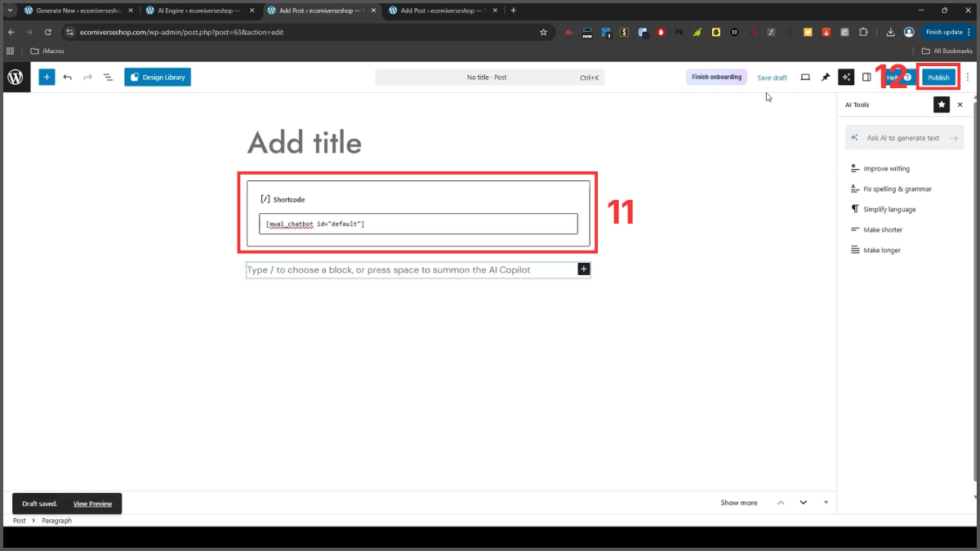
Task: Open the apps grid icon in bookmarks bar
Action: [11, 51]
